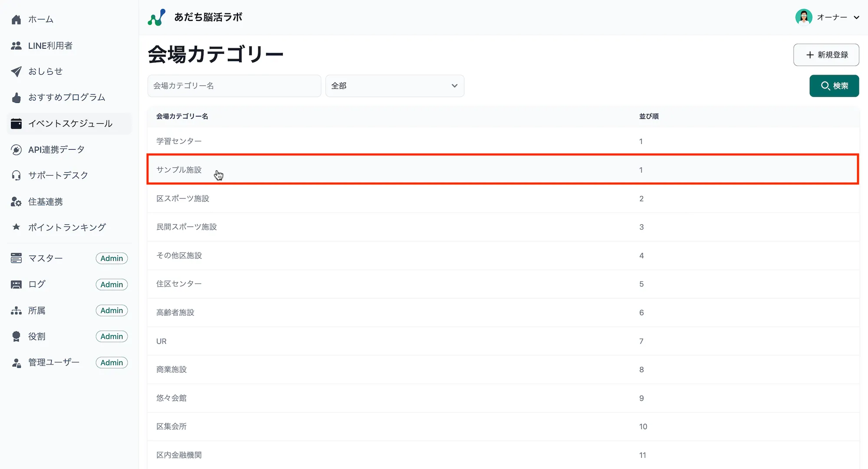Open the ポイントランキング star icon
This screenshot has height=469, width=868.
[16, 227]
